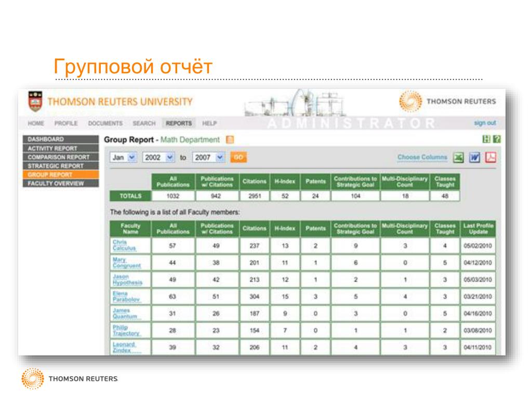Open James Quantum faculty profile
This screenshot has height=399, width=532.
pyautogui.click(x=125, y=313)
